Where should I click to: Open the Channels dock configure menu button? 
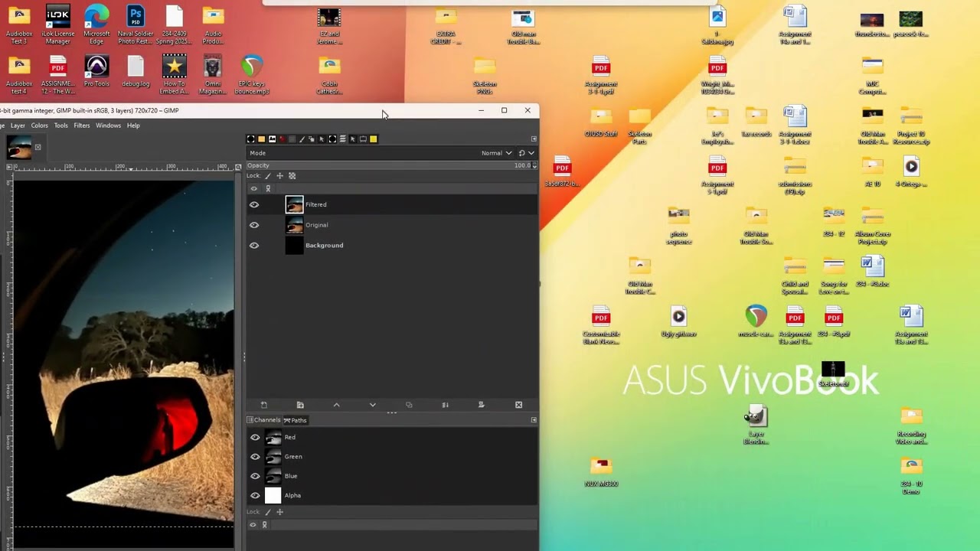(x=534, y=420)
